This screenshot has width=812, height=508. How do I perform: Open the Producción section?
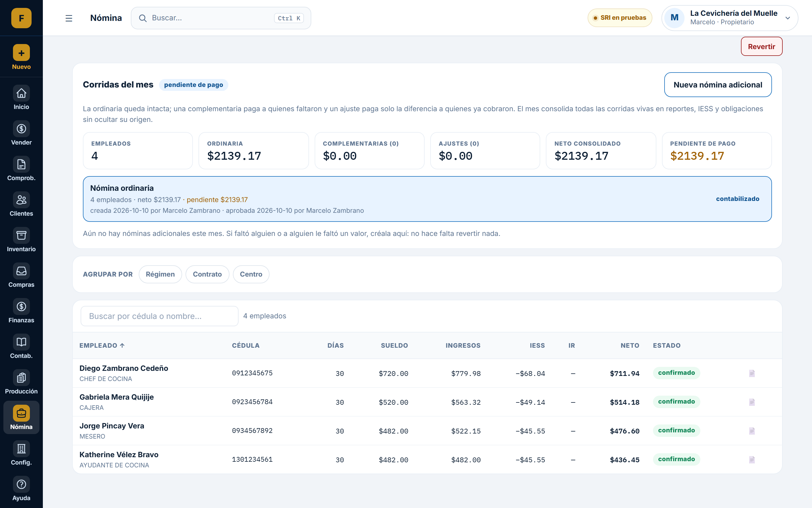pos(21,382)
